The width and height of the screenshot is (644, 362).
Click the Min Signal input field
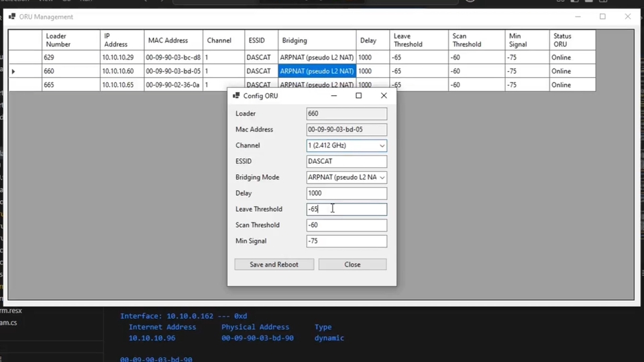[346, 241]
